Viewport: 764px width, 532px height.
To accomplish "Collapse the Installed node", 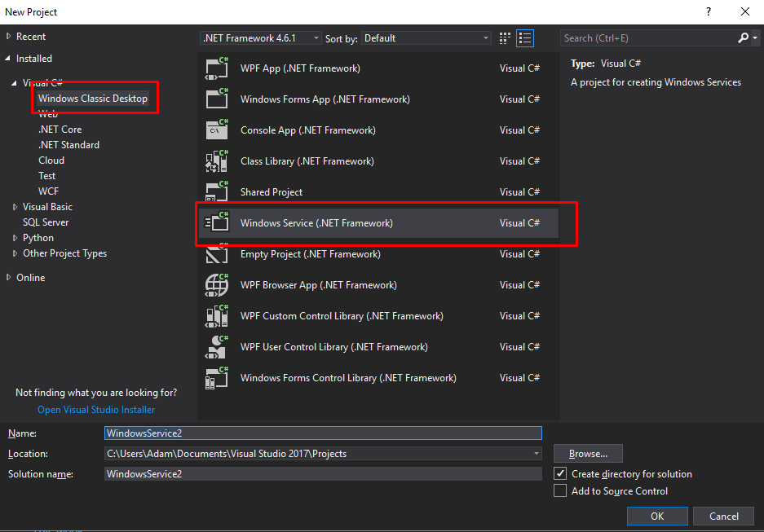I will click(8, 59).
